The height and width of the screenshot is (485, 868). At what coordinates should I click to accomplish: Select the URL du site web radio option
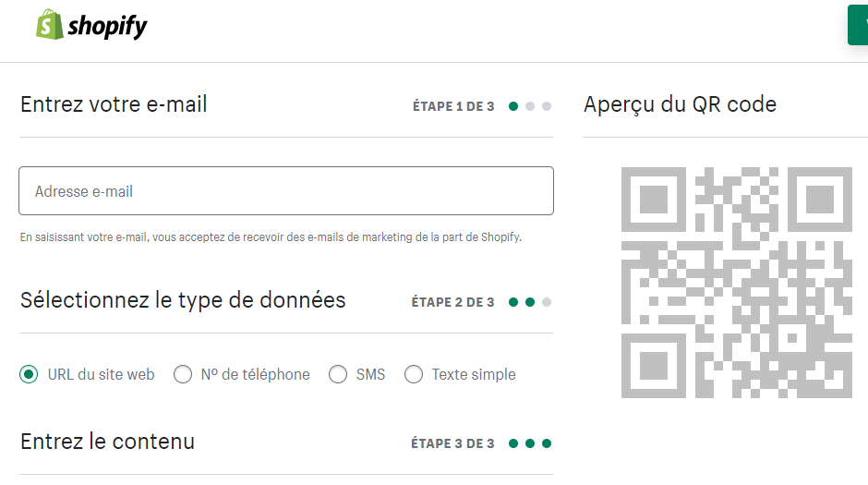click(30, 374)
